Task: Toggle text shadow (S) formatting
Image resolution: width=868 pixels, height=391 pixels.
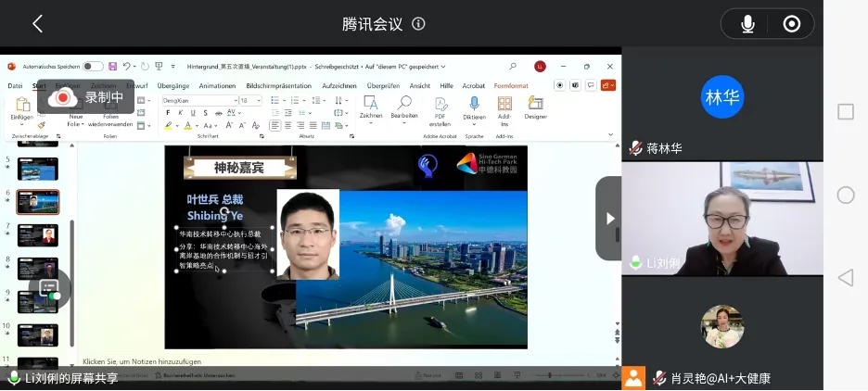Action: pos(205,113)
